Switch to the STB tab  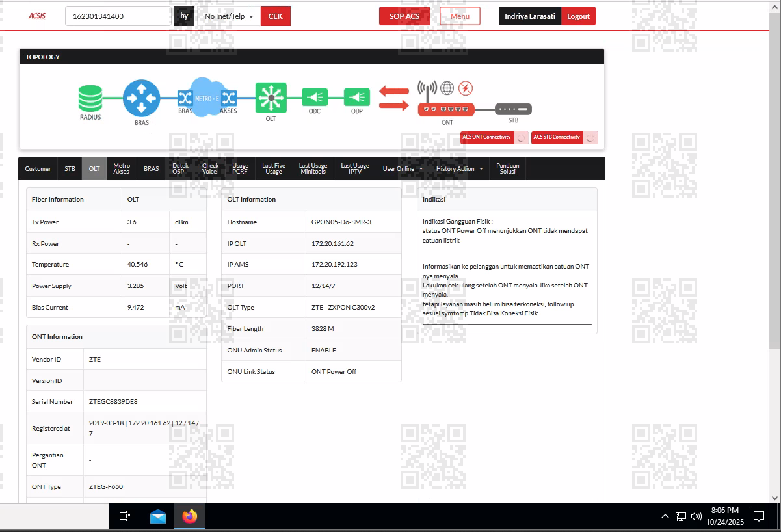(x=70, y=169)
